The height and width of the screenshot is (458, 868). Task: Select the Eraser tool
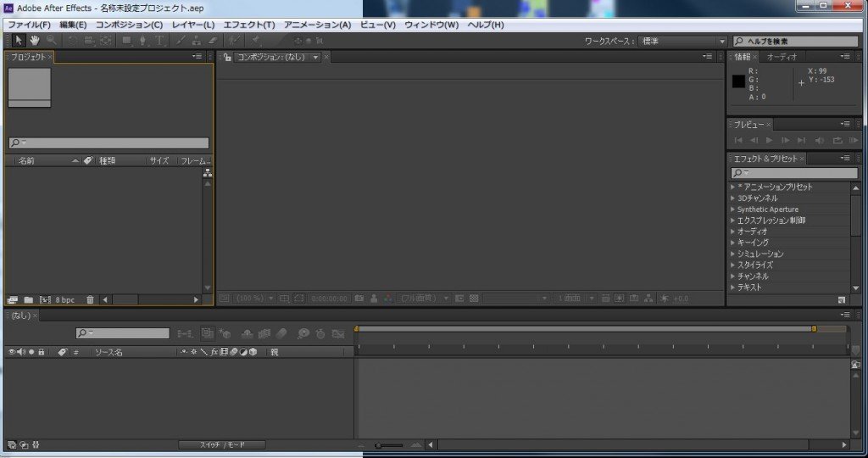click(x=213, y=41)
